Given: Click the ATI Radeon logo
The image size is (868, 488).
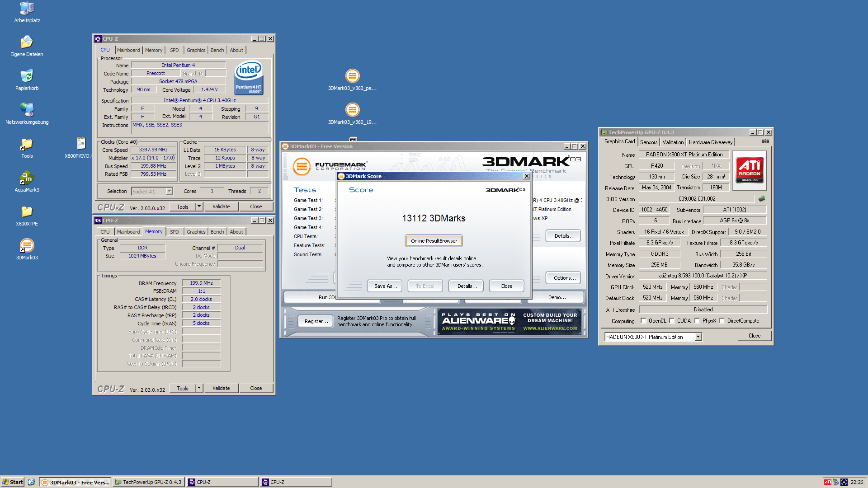Looking at the screenshot, I should point(750,169).
